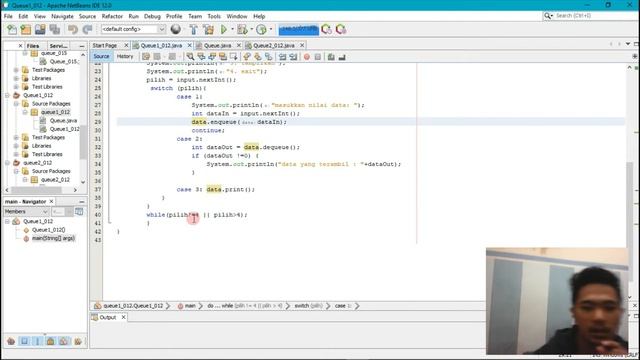
Task: Toggle Rectangular Selection in editor toolbar
Action: click(233, 57)
